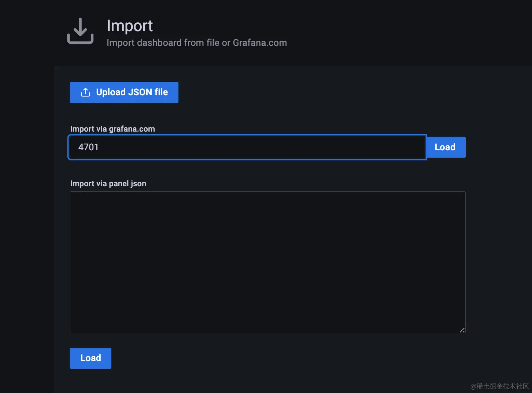
Task: Click the upload arrow icon on Upload button
Action: pos(85,92)
